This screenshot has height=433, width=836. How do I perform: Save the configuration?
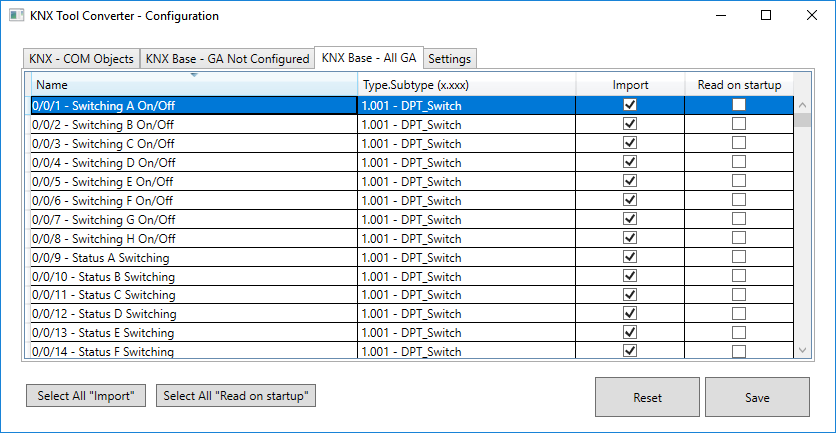(x=757, y=397)
